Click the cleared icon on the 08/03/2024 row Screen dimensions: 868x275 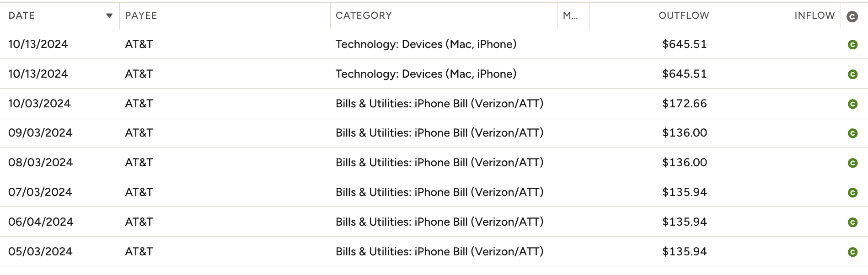(x=853, y=163)
